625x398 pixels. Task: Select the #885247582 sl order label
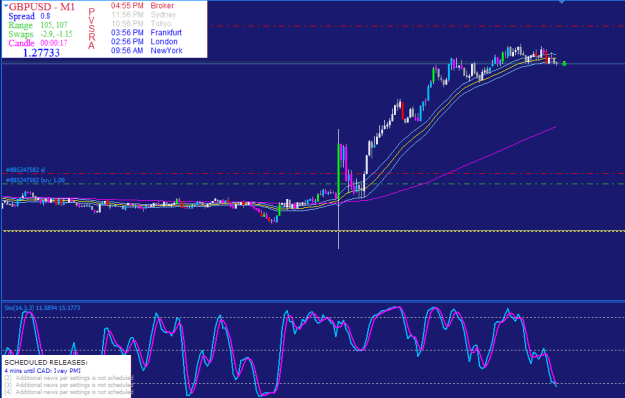pos(25,170)
